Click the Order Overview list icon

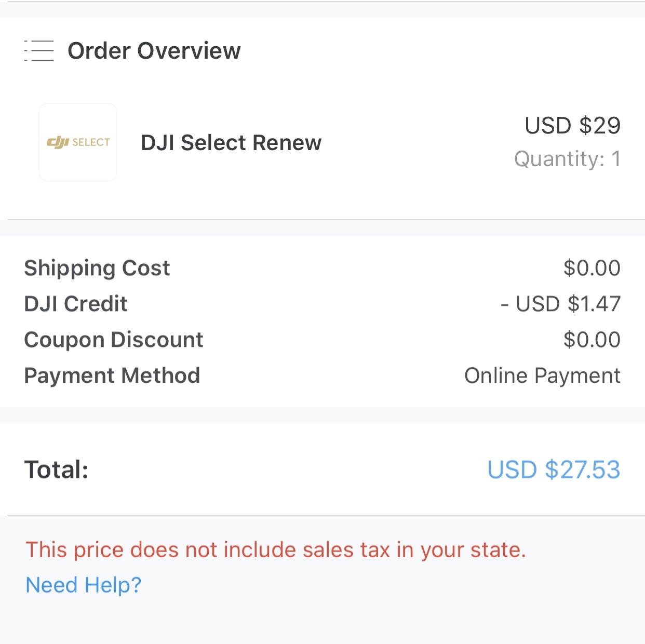coord(39,51)
